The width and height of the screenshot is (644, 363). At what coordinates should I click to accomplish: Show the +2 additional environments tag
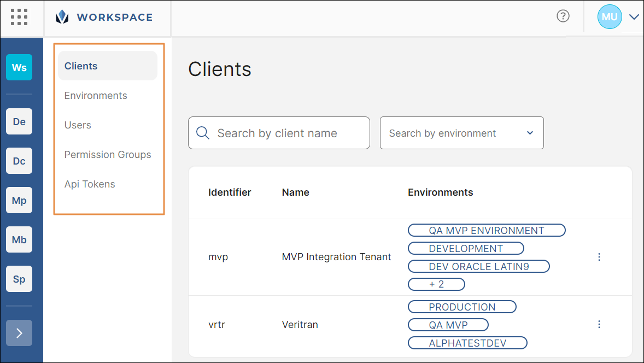pyautogui.click(x=436, y=284)
